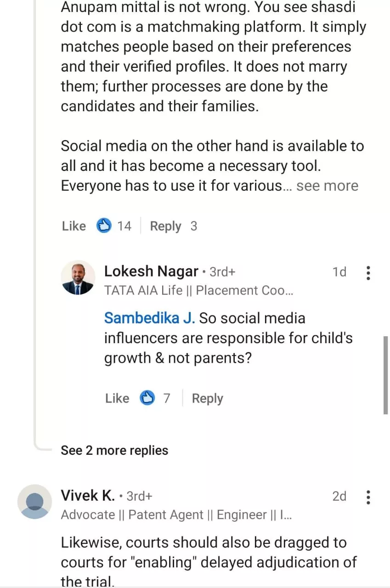Screen dimensions: 390x588
Task: Expand comment text with "see more"
Action: (x=327, y=186)
